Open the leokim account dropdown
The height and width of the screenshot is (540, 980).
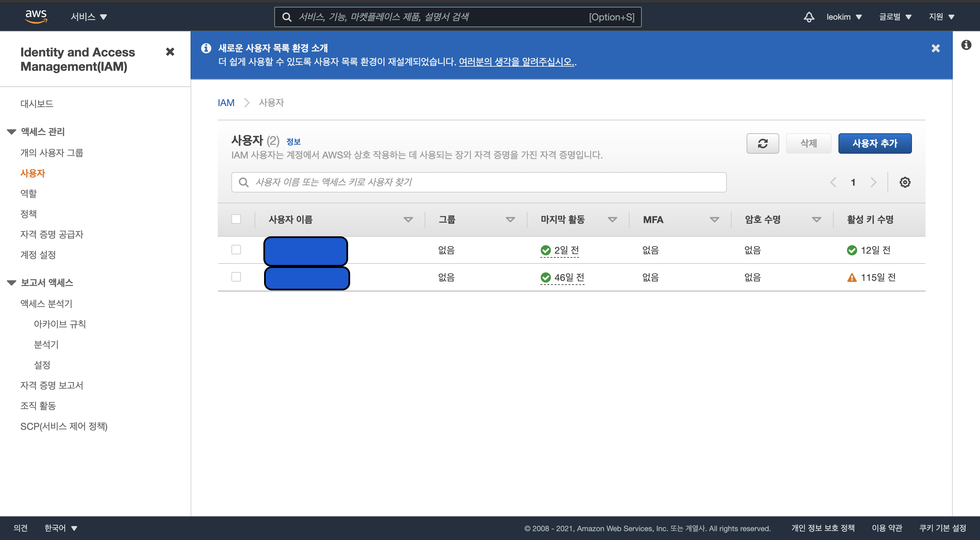(844, 17)
